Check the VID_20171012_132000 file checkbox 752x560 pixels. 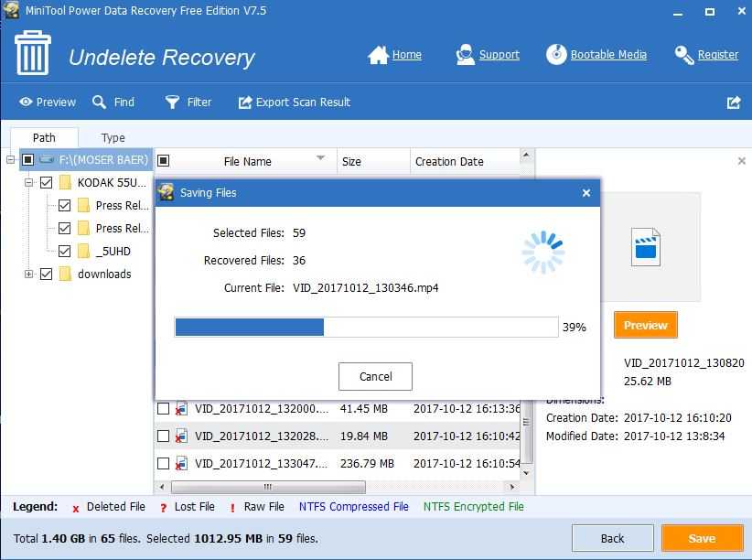click(164, 409)
